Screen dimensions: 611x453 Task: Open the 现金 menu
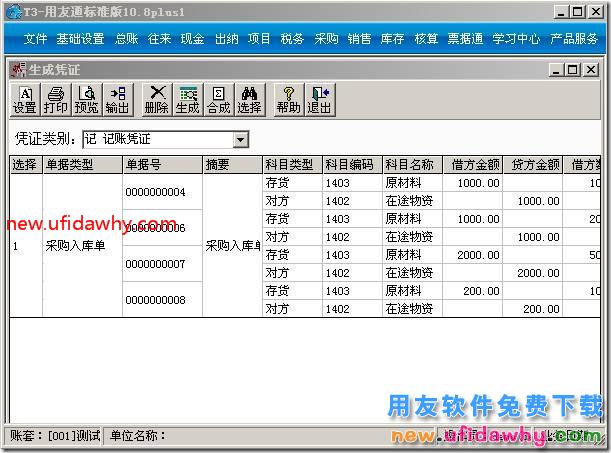(x=192, y=39)
